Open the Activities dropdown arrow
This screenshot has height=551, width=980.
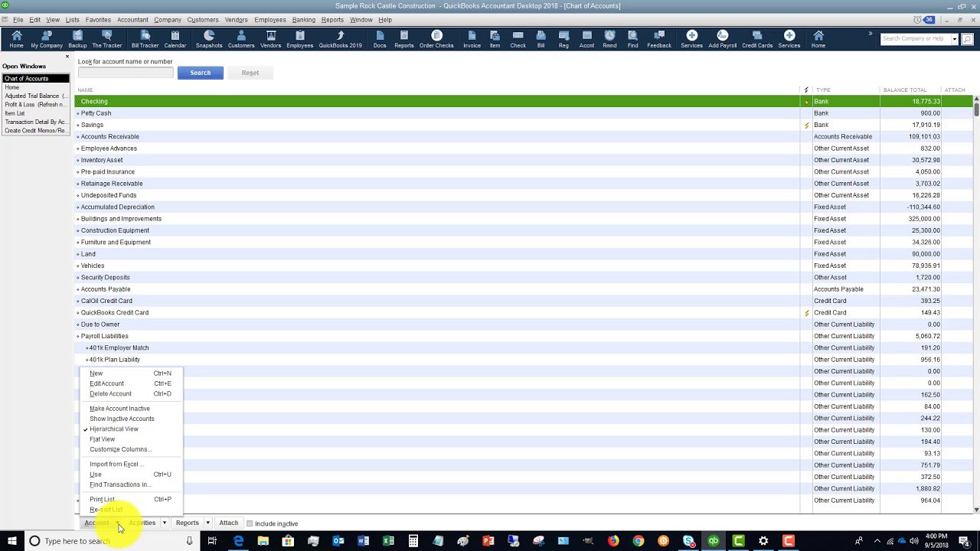(x=164, y=523)
